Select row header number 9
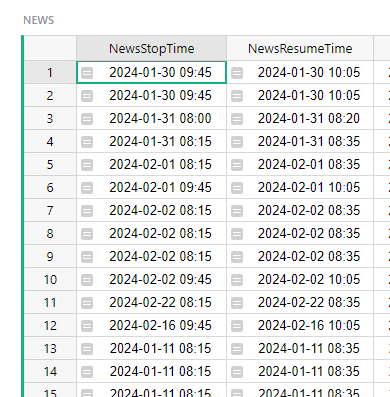Viewport: 390px width, 397px height. pyautogui.click(x=50, y=256)
